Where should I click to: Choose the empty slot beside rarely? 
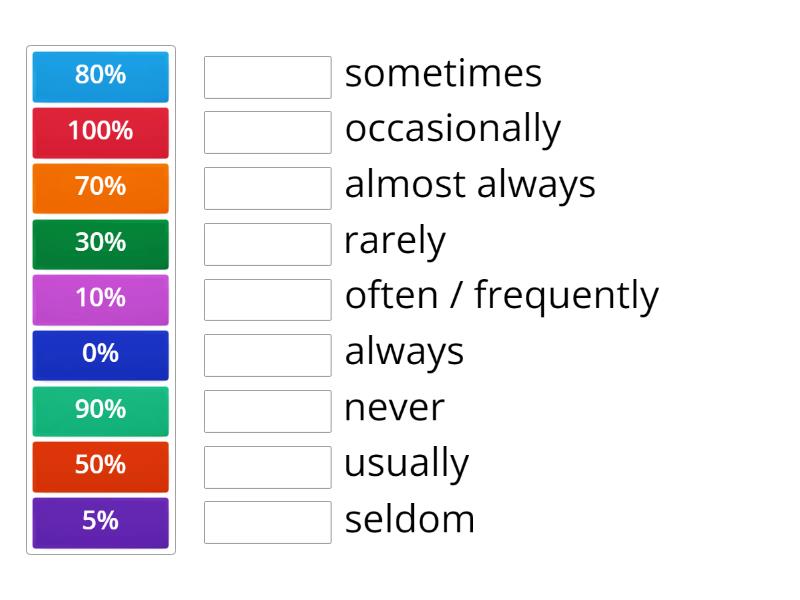pos(267,244)
